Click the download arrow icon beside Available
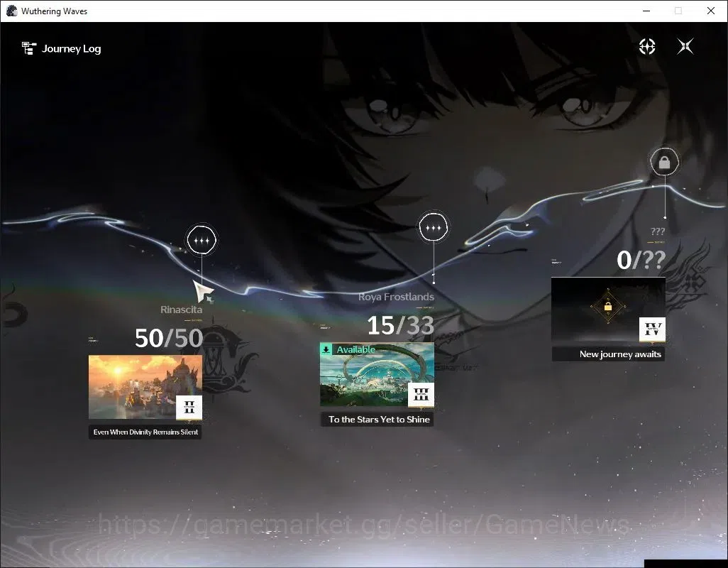 click(x=326, y=349)
